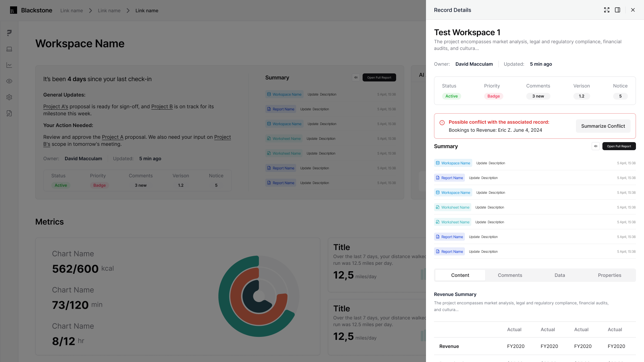Click first breadcrumb chevron separator
Viewport: 644px width, 362px height.
[x=91, y=11]
